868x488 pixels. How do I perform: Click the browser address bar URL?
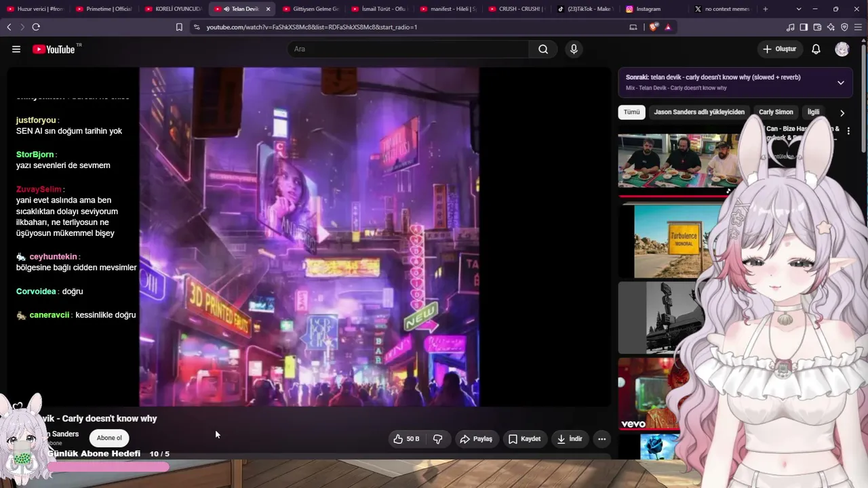pos(312,27)
